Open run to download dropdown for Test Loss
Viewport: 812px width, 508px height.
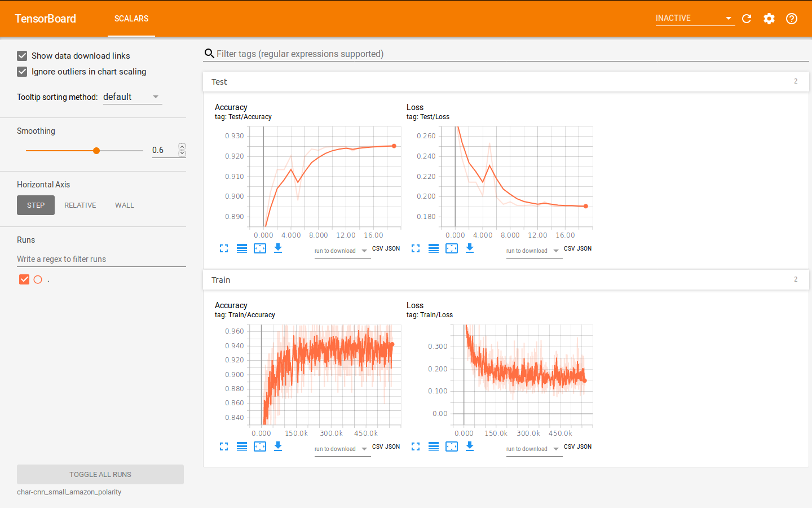pos(533,251)
